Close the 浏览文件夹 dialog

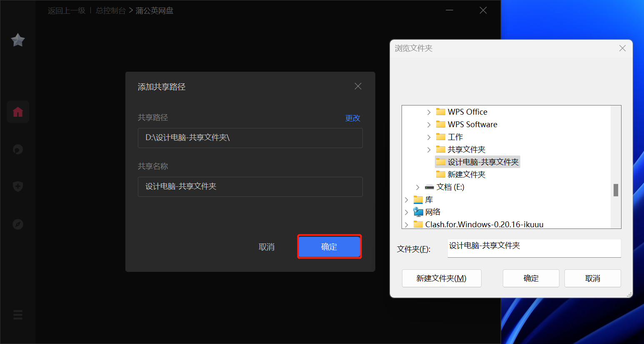(622, 48)
